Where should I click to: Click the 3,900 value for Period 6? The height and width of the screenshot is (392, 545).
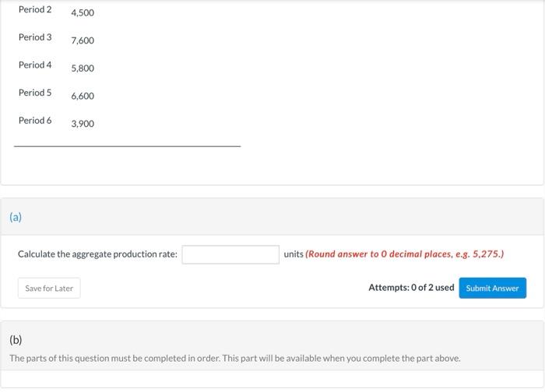tap(83, 124)
